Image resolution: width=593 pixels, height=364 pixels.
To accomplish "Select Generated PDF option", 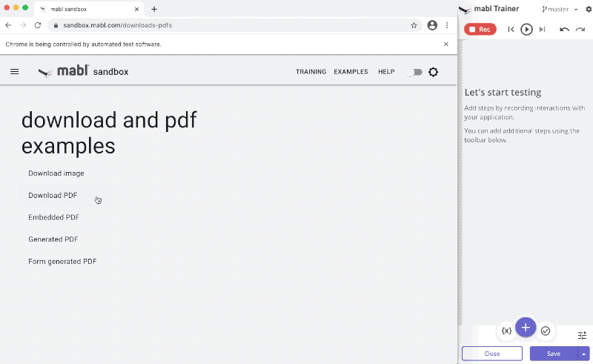I will [x=53, y=239].
